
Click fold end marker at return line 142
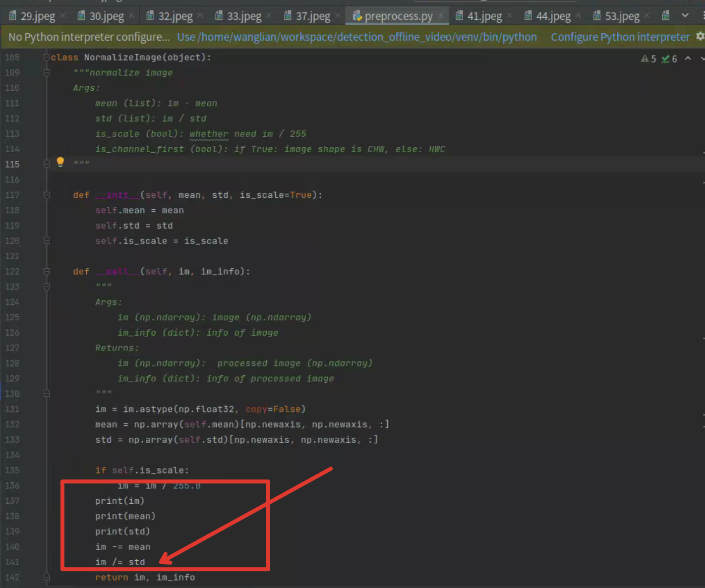(x=47, y=577)
